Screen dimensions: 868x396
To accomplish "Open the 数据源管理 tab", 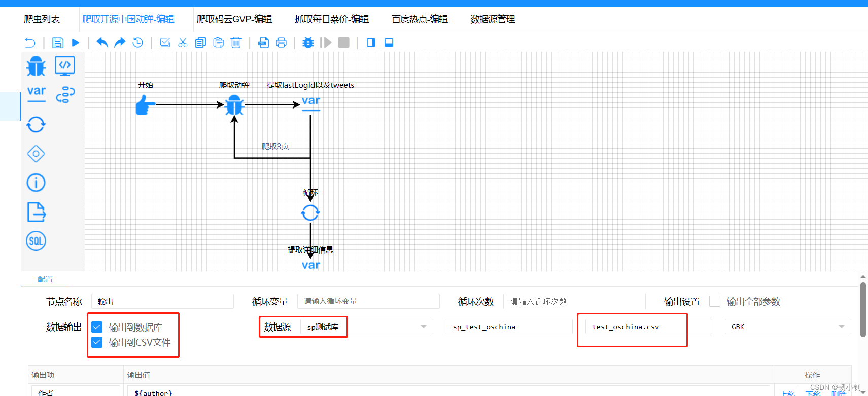I will [x=493, y=19].
